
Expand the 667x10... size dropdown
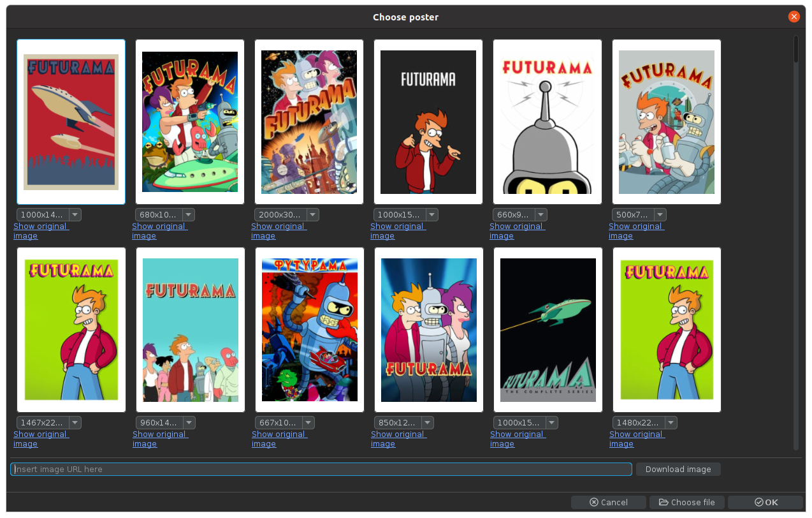tap(308, 423)
